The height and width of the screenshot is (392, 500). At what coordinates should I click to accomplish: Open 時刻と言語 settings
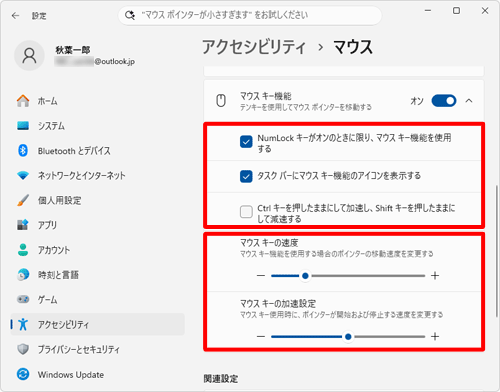(98, 275)
